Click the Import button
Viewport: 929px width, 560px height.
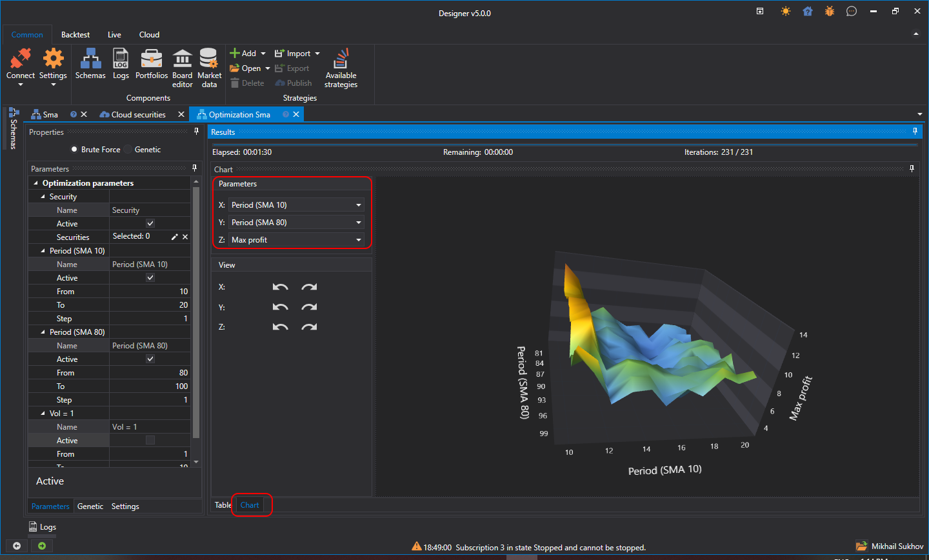click(297, 54)
